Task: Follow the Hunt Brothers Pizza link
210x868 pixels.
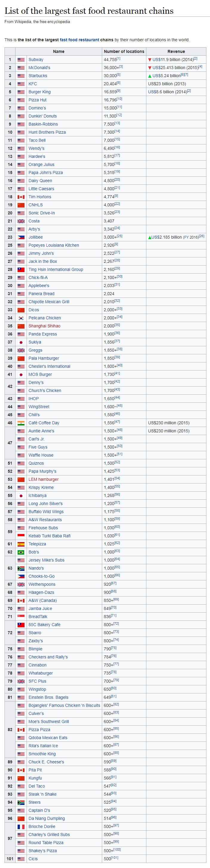Action: coord(47,132)
